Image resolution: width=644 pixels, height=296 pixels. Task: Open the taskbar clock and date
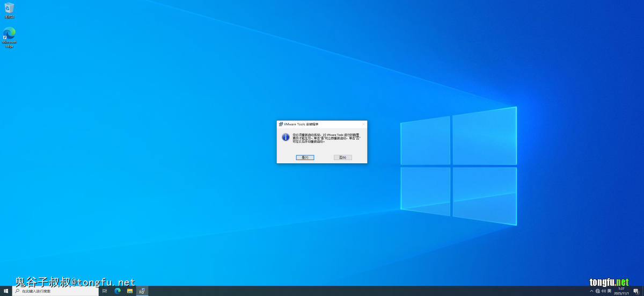point(621,291)
